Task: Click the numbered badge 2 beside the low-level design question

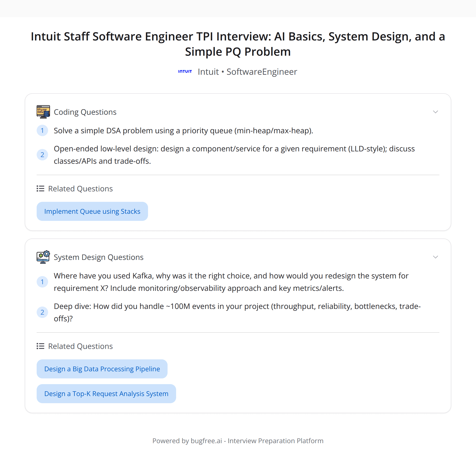Action: [x=42, y=155]
